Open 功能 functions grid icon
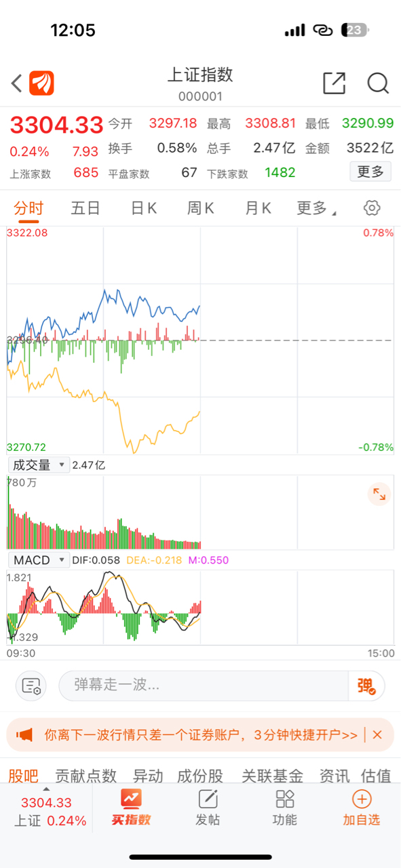This screenshot has height=868, width=401. (284, 808)
